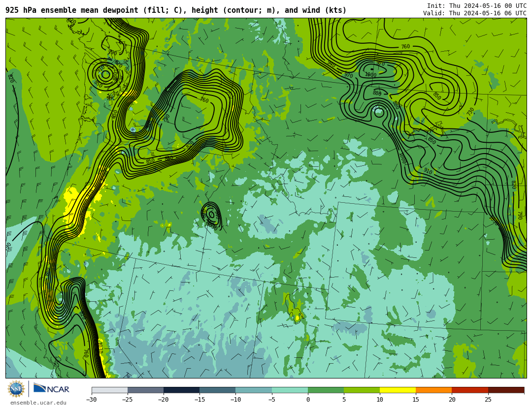This screenshot has width=532, height=409.
Task: Click the -25 to -20 slate colorbar swatch
Action: [145, 390]
